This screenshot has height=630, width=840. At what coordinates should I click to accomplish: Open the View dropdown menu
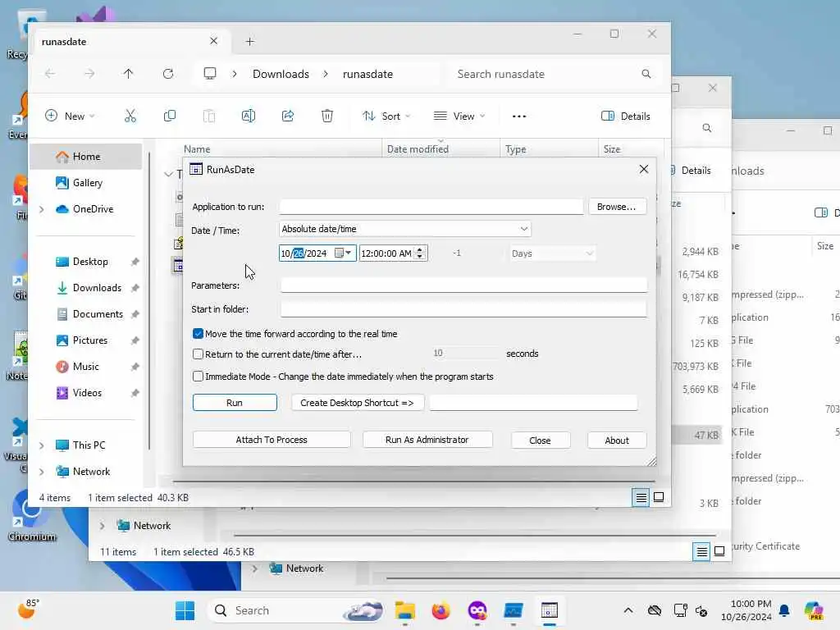459,116
